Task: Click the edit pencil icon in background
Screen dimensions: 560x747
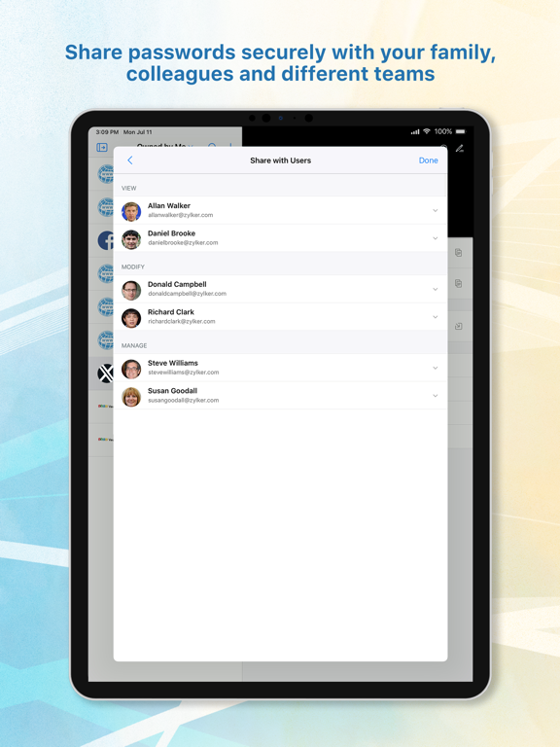Action: pos(460,149)
